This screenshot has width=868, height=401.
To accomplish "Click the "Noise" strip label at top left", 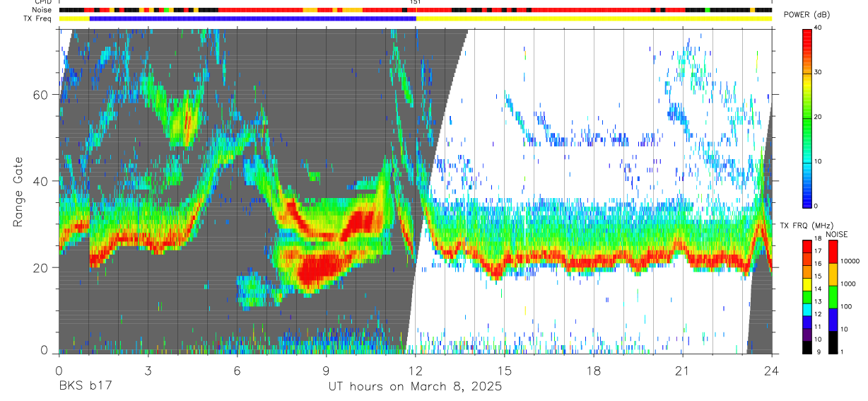I will 43,11.
